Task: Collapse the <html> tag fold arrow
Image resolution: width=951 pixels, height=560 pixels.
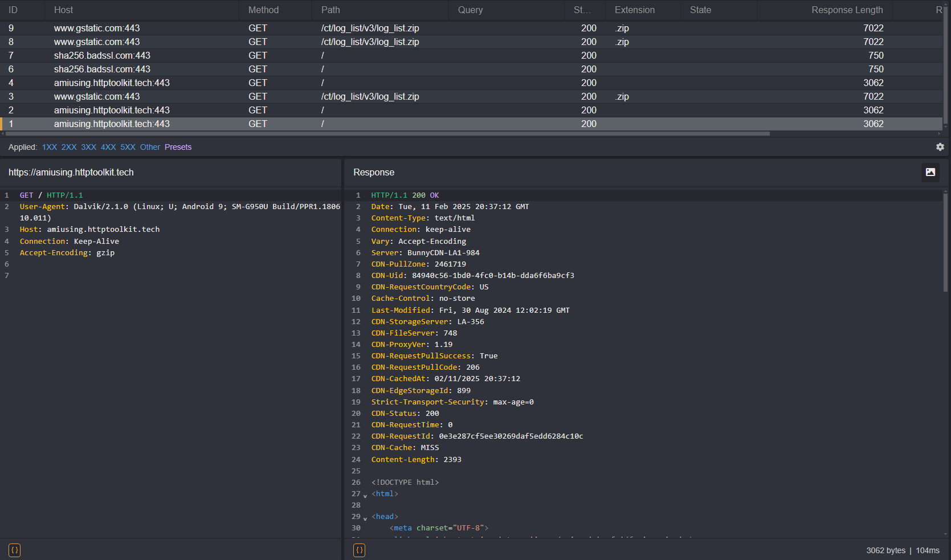Action: click(365, 496)
